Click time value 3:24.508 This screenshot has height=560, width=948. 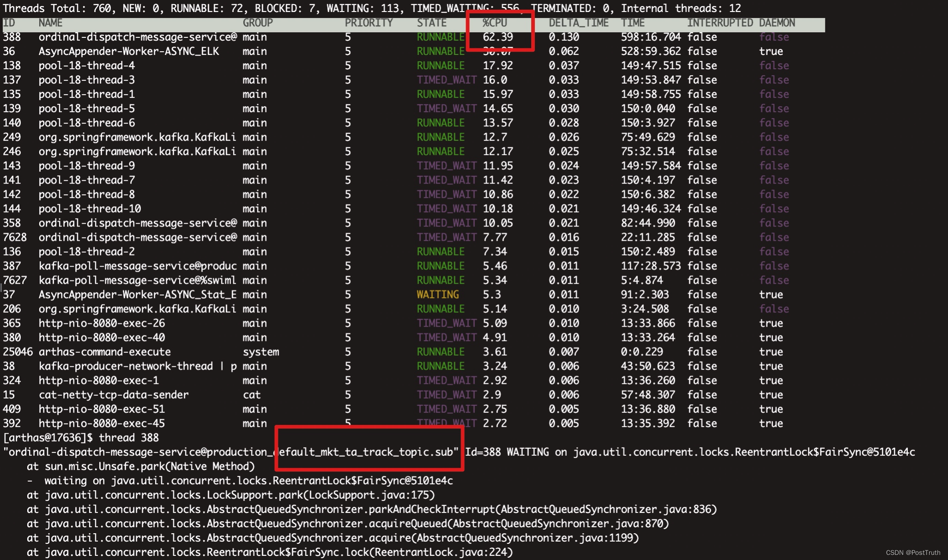click(645, 309)
